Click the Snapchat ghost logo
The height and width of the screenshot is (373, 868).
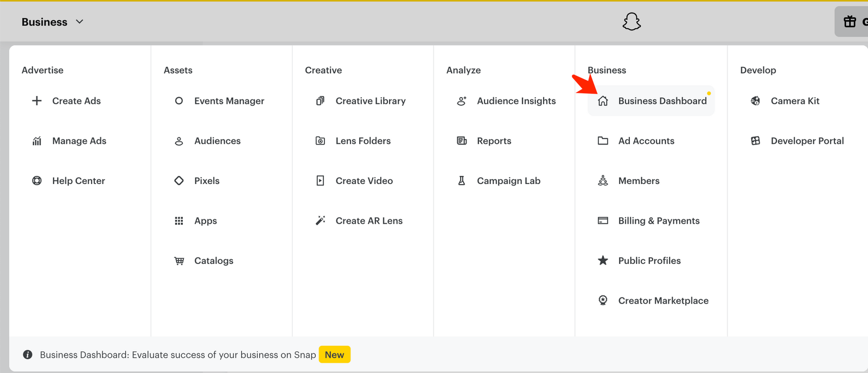pos(631,22)
